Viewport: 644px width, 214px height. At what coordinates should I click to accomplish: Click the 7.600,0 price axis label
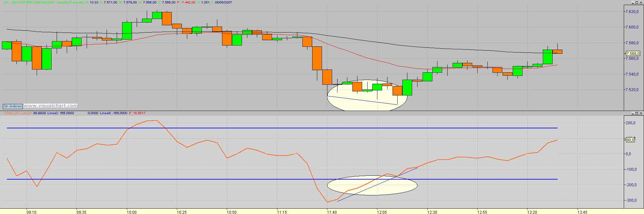(x=632, y=27)
